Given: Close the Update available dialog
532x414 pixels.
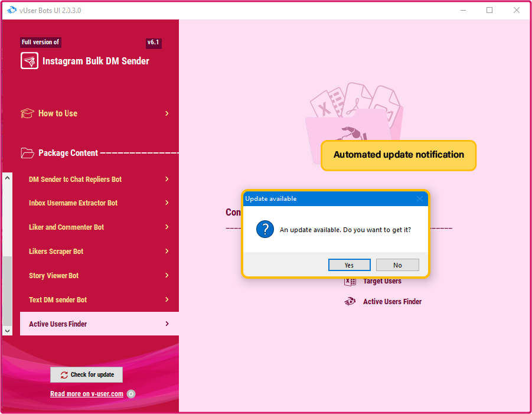Looking at the screenshot, I should click(x=420, y=199).
